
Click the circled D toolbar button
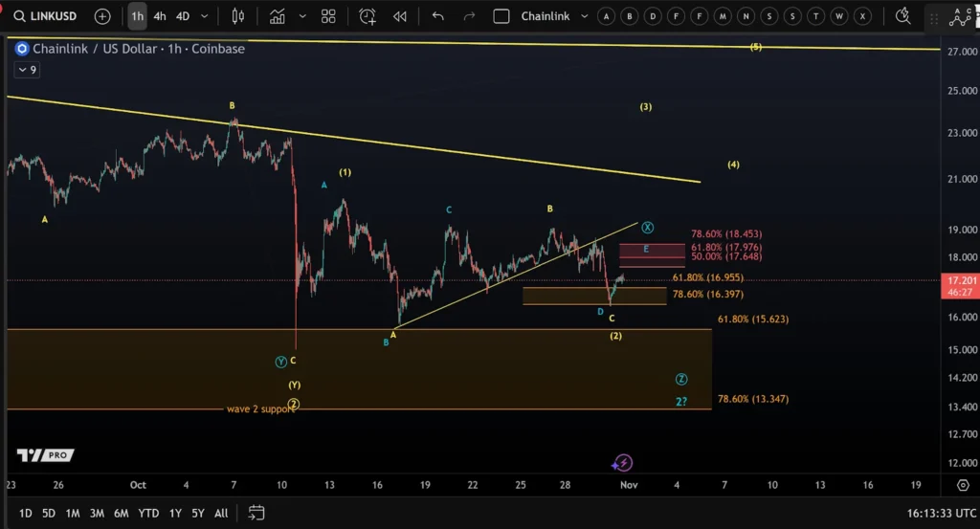click(x=653, y=16)
